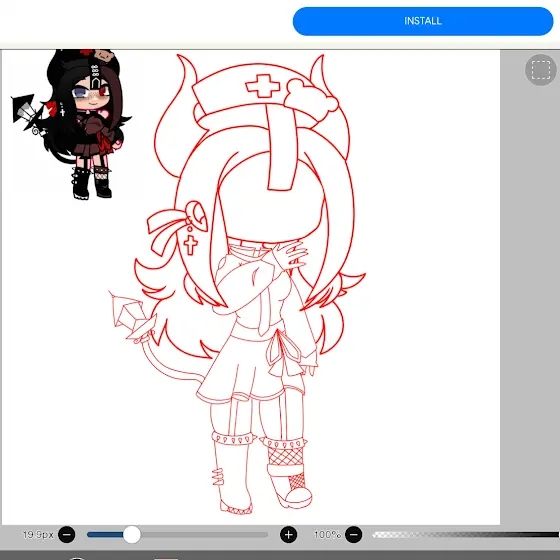The image size is (560, 560).
Task: Click the brush thickness slider handle
Action: coord(132,535)
